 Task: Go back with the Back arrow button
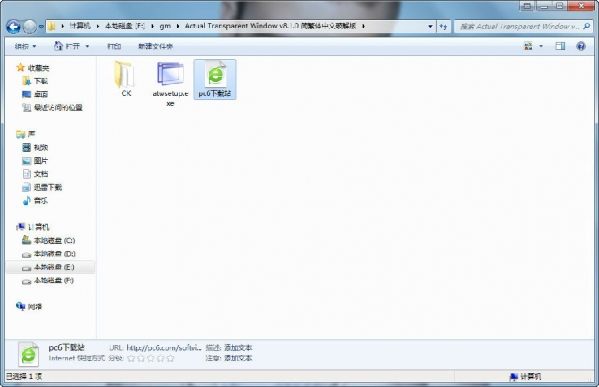[x=14, y=26]
